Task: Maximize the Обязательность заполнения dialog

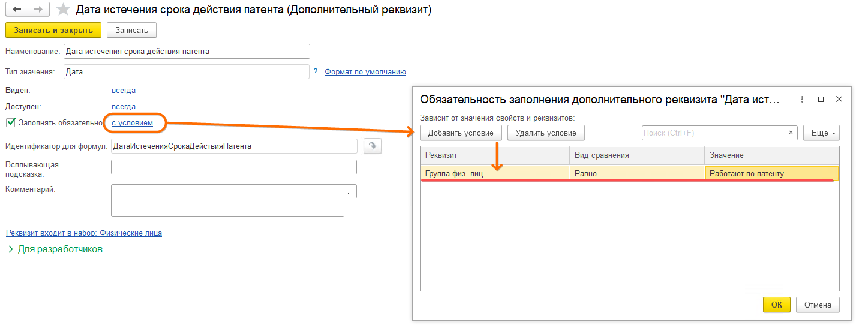Action: point(821,99)
